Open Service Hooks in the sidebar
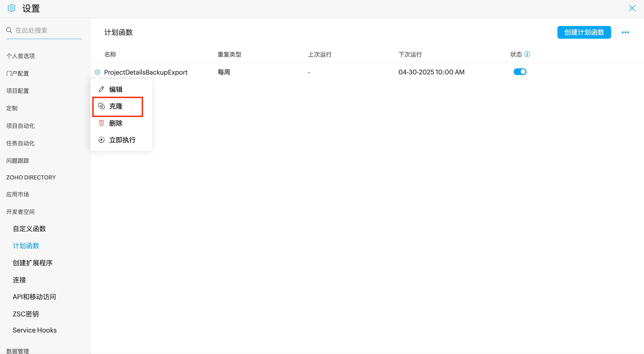Image resolution: width=644 pixels, height=354 pixels. pos(35,330)
